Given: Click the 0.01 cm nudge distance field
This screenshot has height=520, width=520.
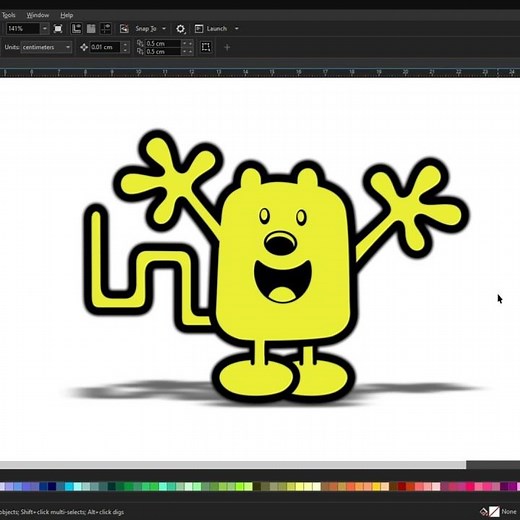Looking at the screenshot, I should 105,47.
